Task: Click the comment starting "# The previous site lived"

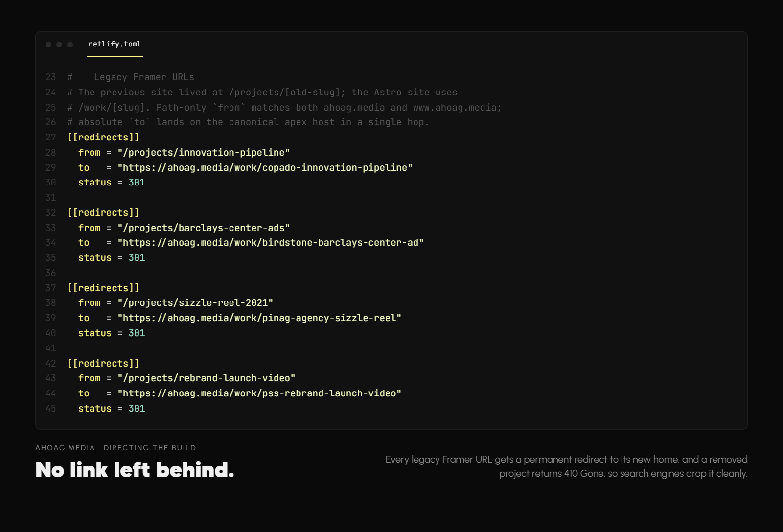Action: [262, 93]
